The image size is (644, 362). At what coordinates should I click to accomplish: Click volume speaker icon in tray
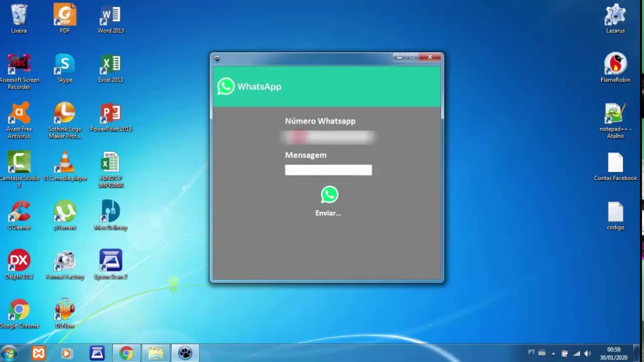point(587,353)
